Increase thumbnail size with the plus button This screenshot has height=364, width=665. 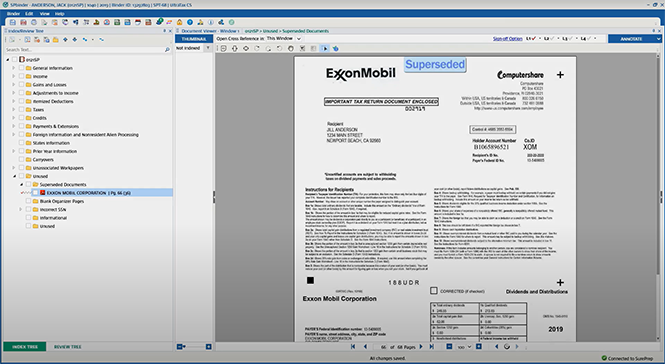point(209,347)
